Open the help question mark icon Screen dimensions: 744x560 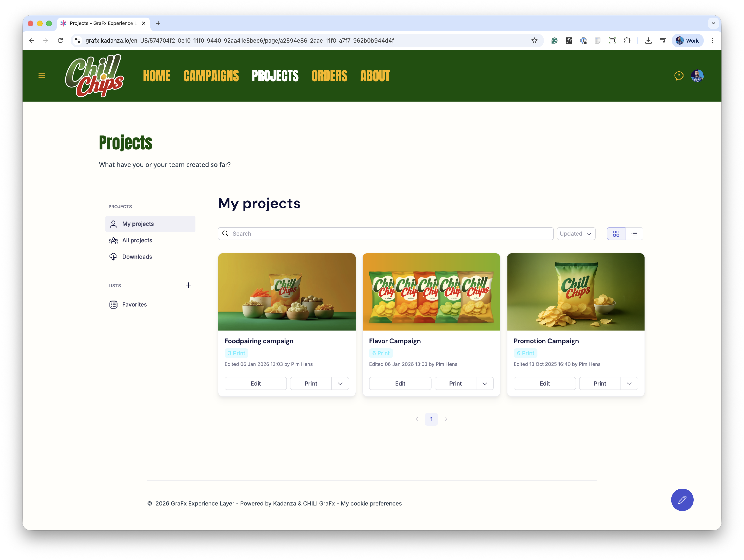point(679,76)
